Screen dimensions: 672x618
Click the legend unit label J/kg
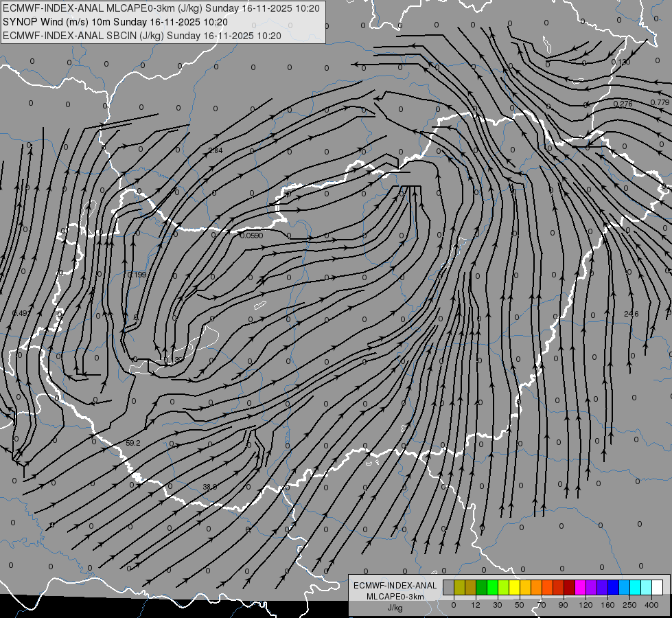click(x=395, y=607)
